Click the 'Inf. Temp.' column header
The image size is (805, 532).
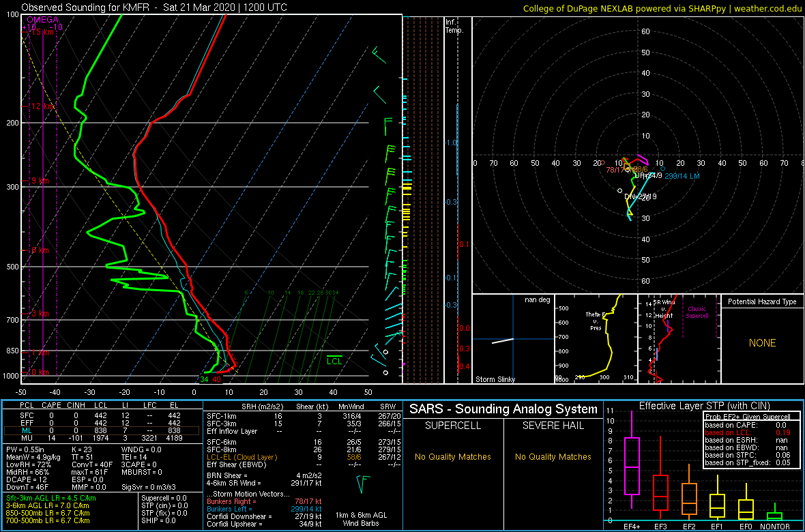point(455,27)
